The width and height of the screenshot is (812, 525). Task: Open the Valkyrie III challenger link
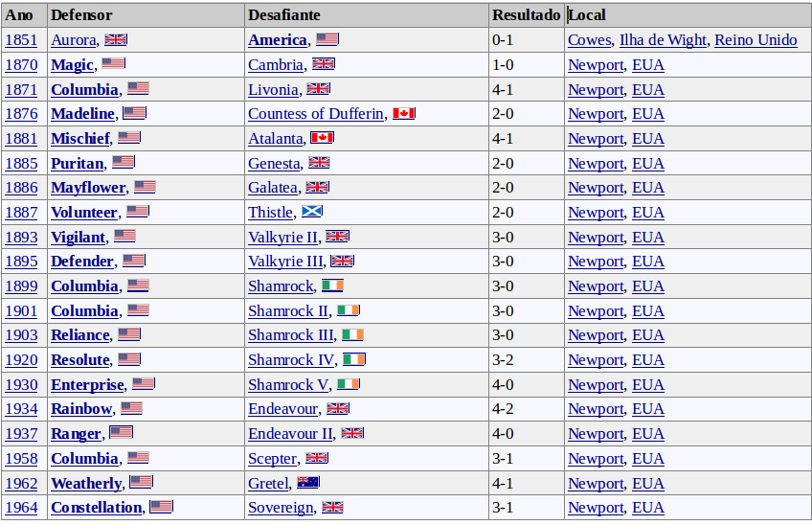pyautogui.click(x=284, y=262)
